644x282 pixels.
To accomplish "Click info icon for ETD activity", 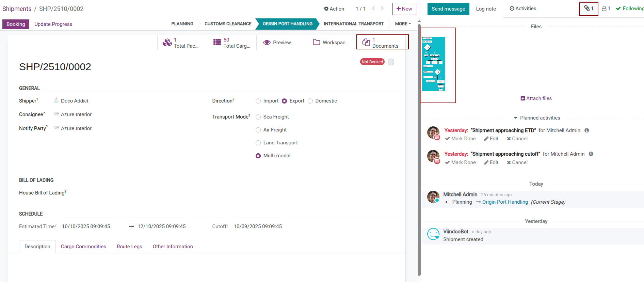I will click(587, 130).
